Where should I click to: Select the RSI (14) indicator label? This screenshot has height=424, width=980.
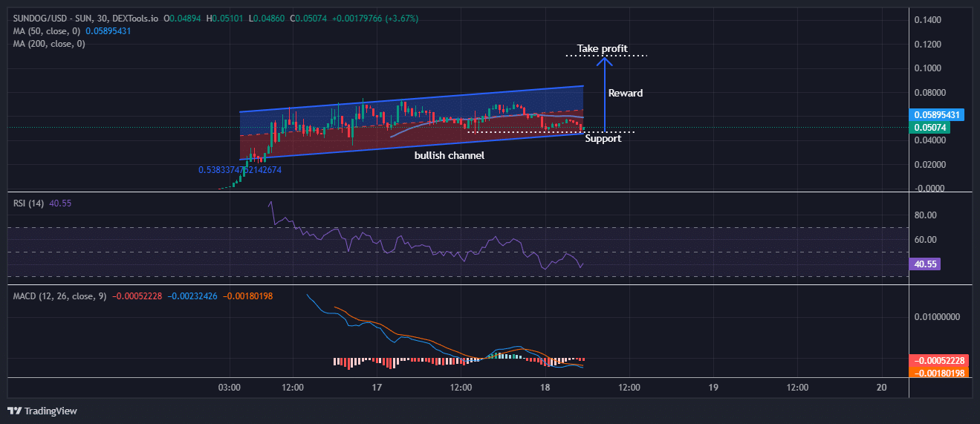pos(28,203)
